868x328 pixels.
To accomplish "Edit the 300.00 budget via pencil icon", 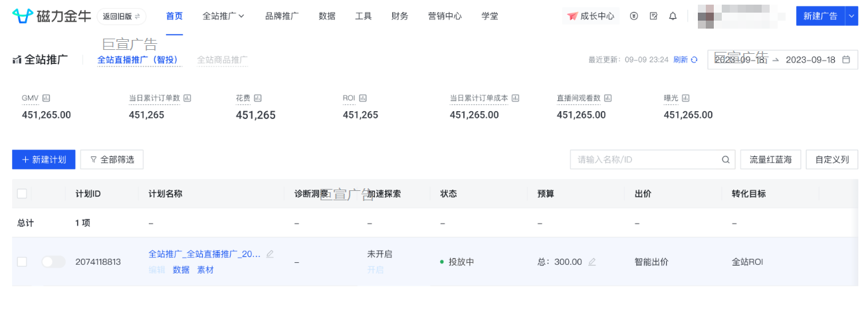I will pyautogui.click(x=592, y=262).
